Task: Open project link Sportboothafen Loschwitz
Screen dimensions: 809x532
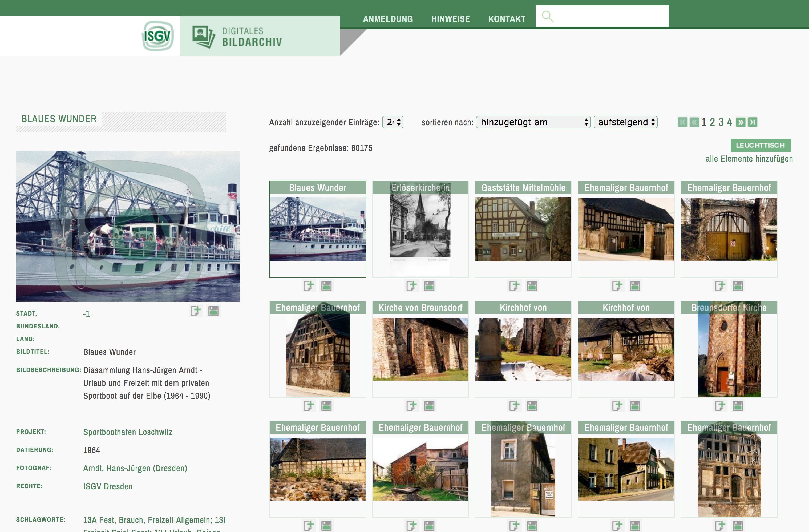Action: (x=128, y=432)
